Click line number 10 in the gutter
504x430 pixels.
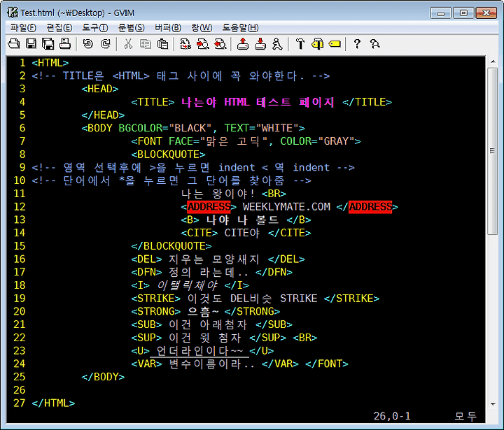[20, 180]
